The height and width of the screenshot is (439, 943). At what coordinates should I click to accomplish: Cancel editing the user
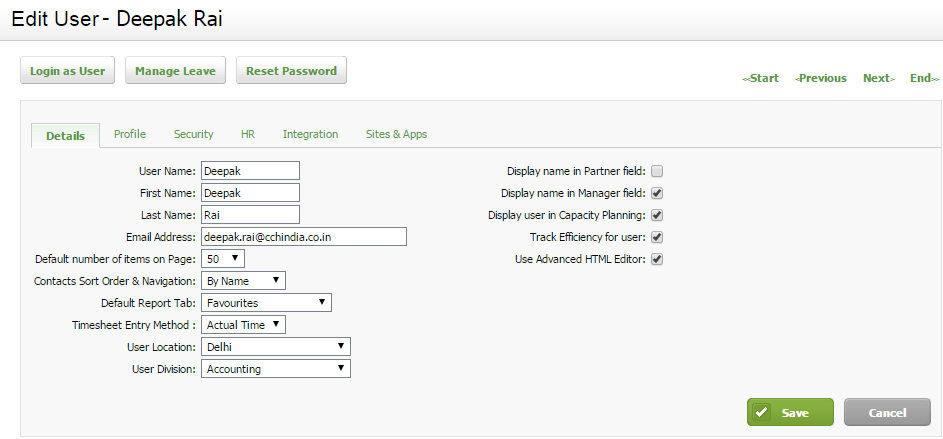pos(887,413)
